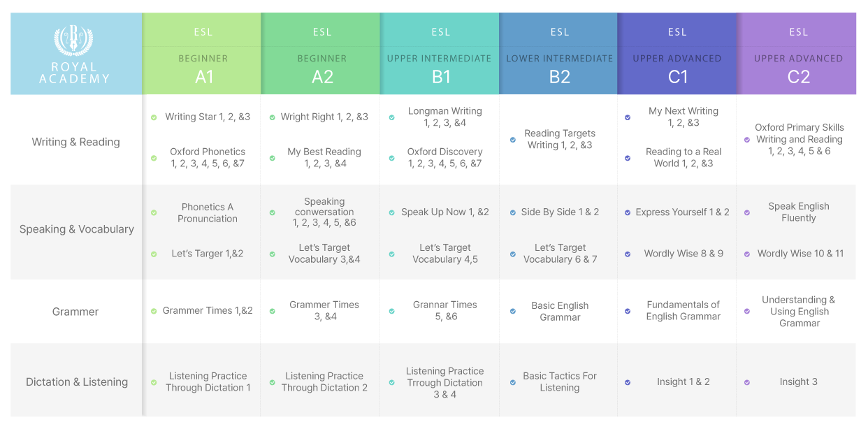Open Listening Practice Through Dictation 2

pos(324,381)
